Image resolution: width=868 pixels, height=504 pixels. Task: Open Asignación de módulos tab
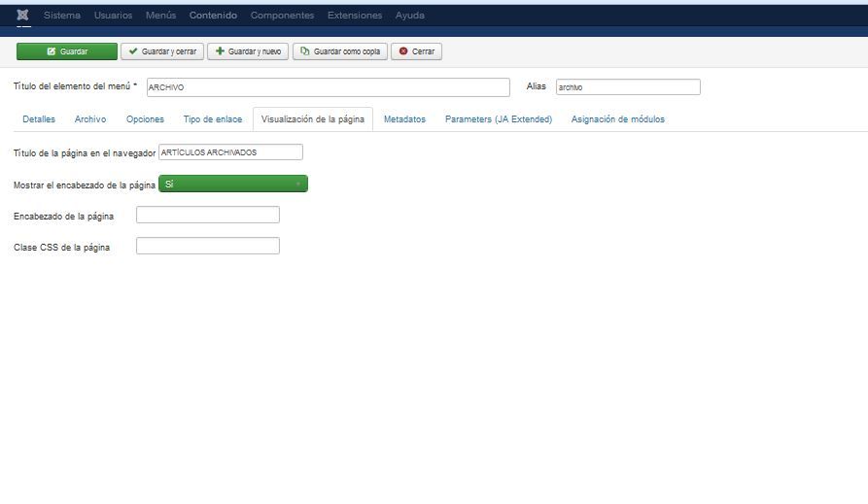click(618, 118)
